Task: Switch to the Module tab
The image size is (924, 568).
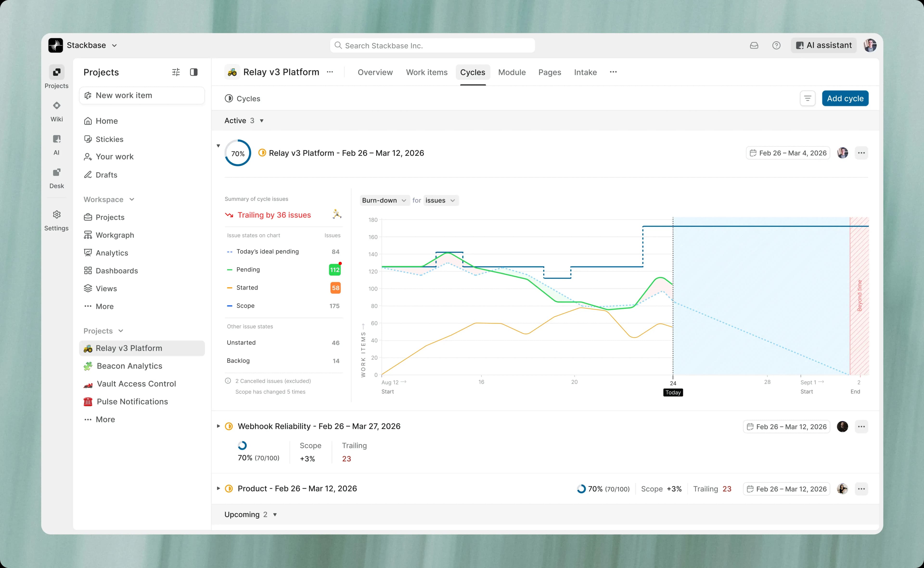Action: [512, 72]
